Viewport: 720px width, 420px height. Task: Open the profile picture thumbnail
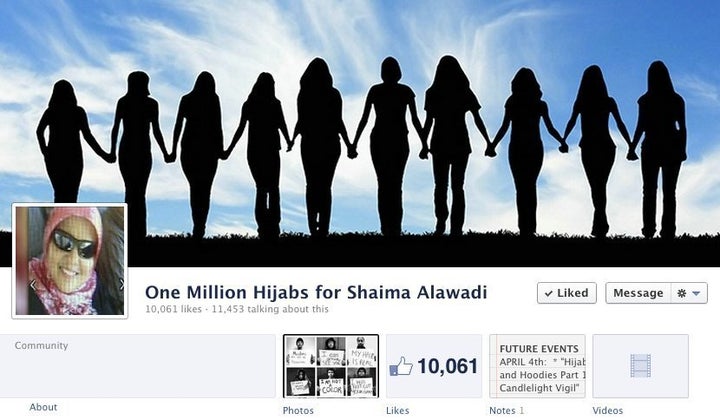tap(69, 261)
